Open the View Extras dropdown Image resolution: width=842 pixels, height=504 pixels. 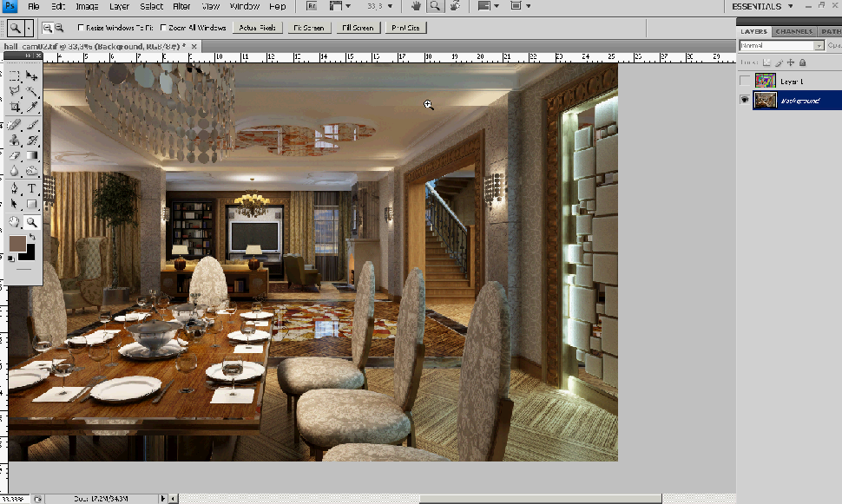point(340,6)
